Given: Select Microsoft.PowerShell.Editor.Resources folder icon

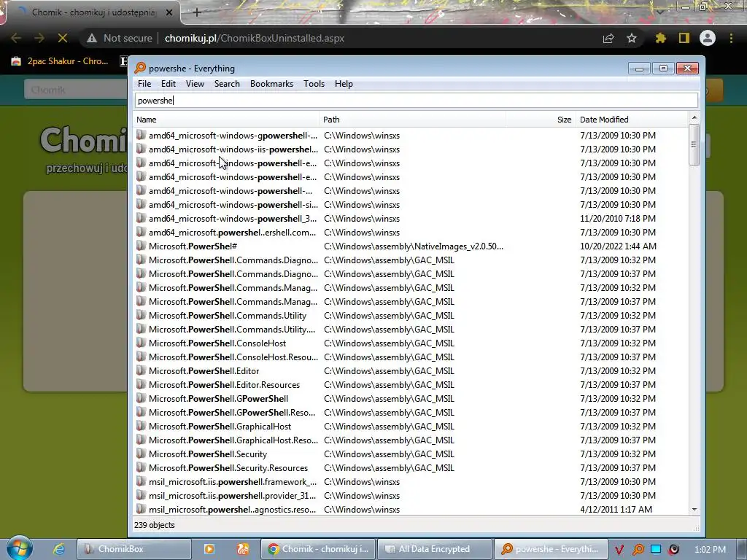Looking at the screenshot, I should click(x=141, y=384).
